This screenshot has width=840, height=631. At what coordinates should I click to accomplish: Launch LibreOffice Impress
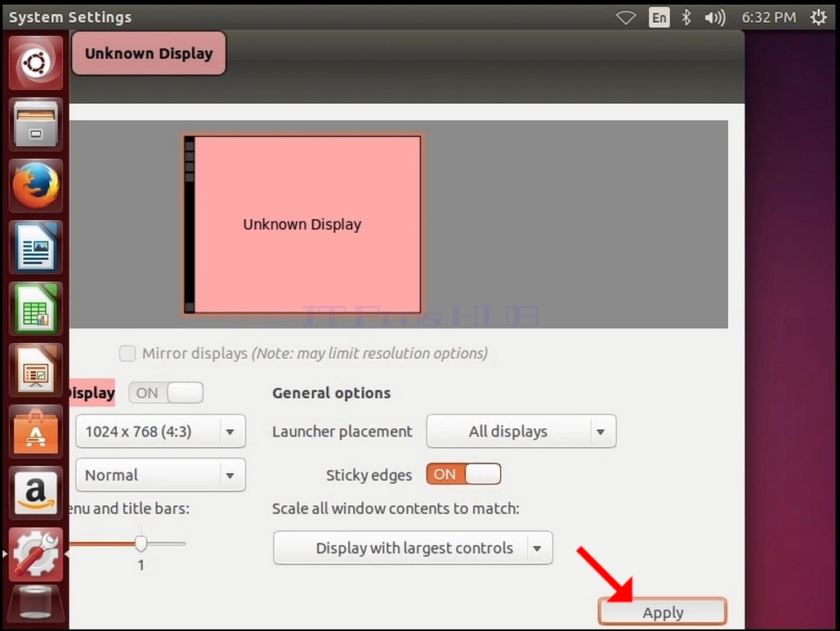(36, 371)
